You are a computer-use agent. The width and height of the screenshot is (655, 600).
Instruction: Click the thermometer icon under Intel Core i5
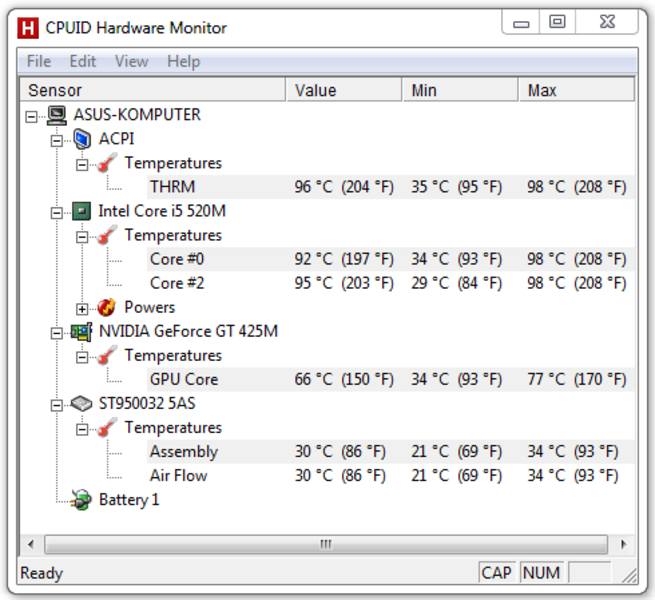tap(107, 235)
